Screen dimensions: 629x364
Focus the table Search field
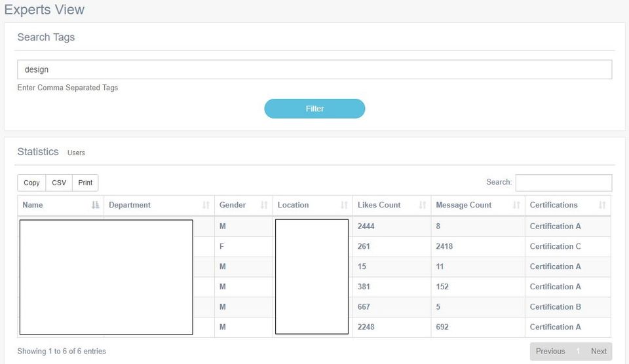(x=563, y=183)
